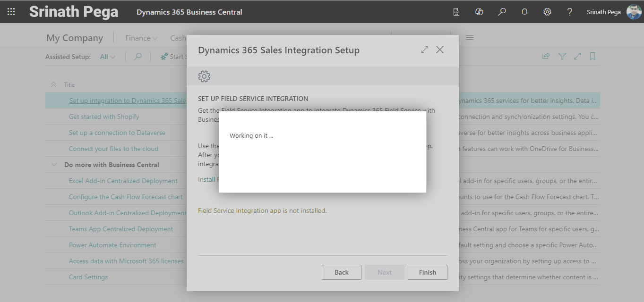644x302 pixels.
Task: Expand the setup dialog to full size
Action: click(425, 50)
